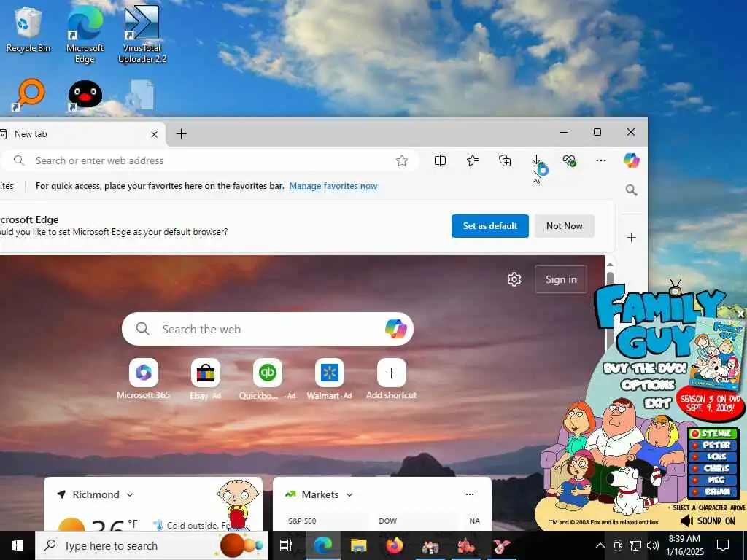This screenshot has width=747, height=560.
Task: Open a new browser tab
Action: click(181, 134)
